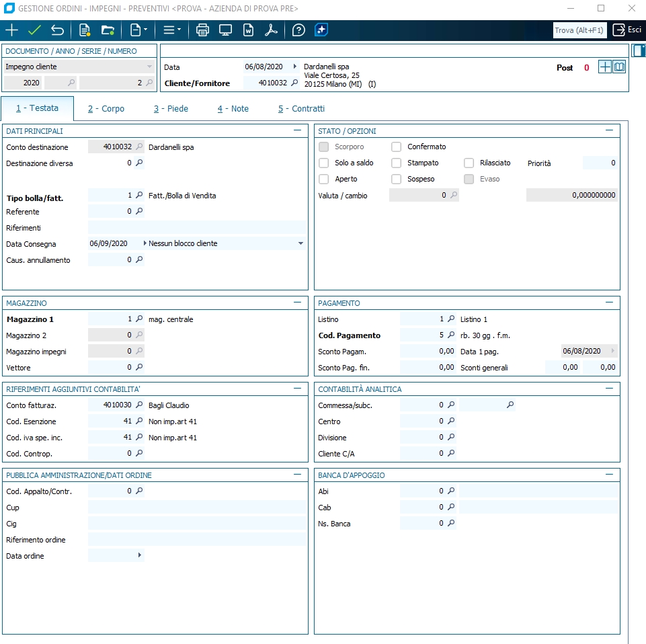Click the Trova search field

click(x=579, y=30)
